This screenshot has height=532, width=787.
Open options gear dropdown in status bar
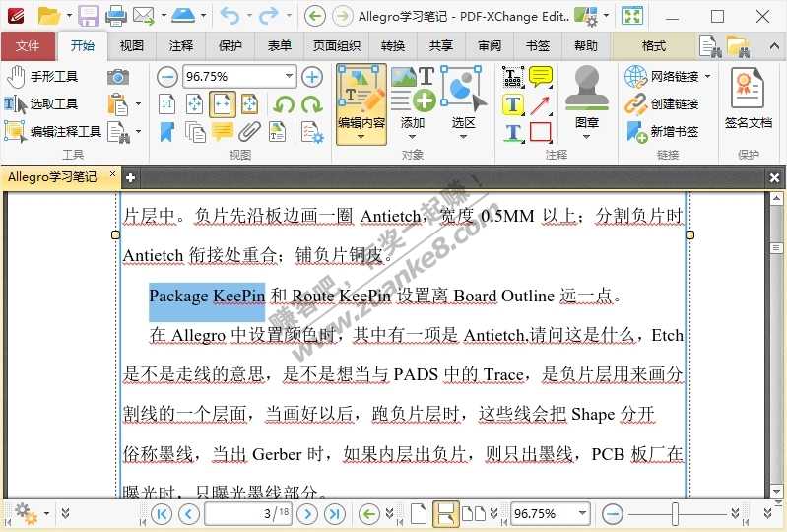(x=46, y=513)
